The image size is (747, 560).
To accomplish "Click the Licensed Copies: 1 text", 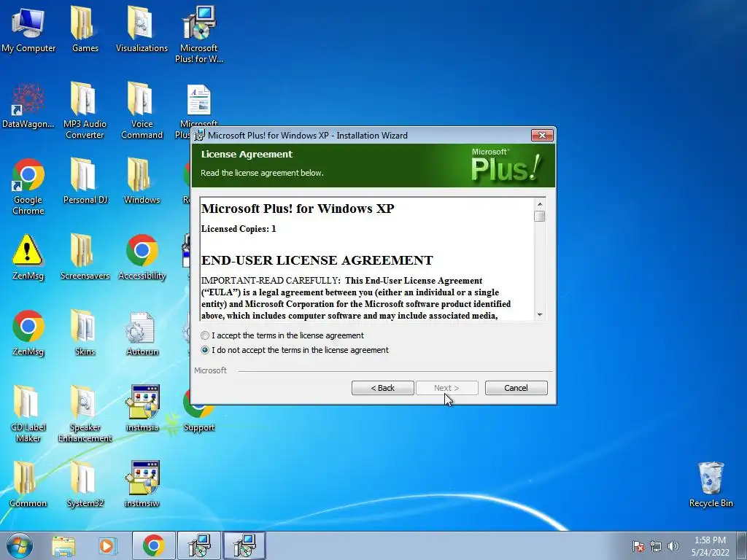I will (x=239, y=228).
